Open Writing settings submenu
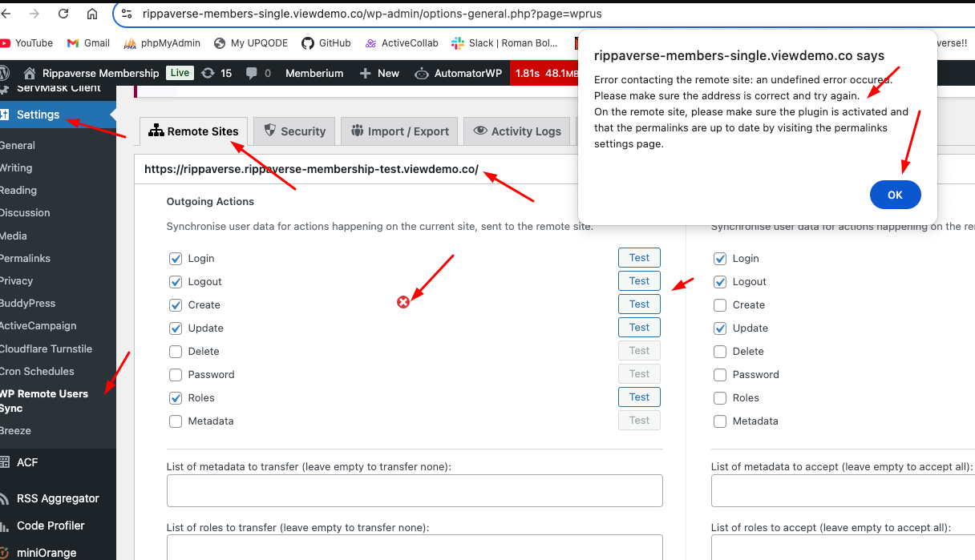This screenshot has width=975, height=560. click(x=16, y=167)
